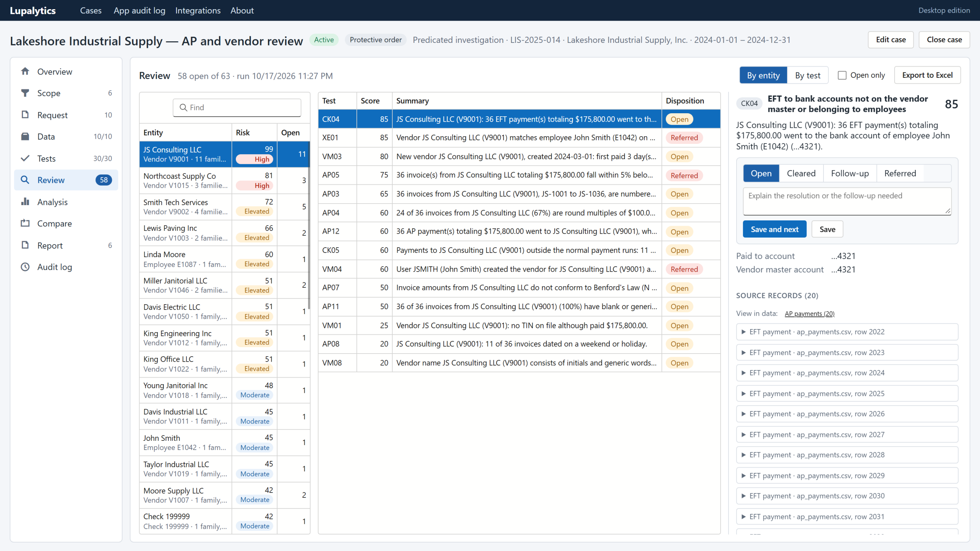980x551 pixels.
Task: Open App audit log in top bar
Action: (139, 10)
